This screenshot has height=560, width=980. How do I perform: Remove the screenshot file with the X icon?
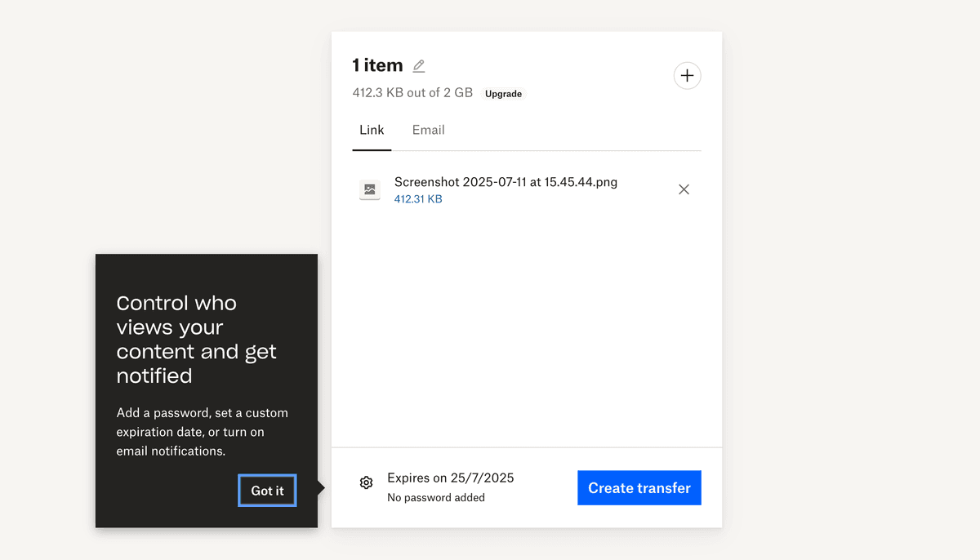(684, 189)
